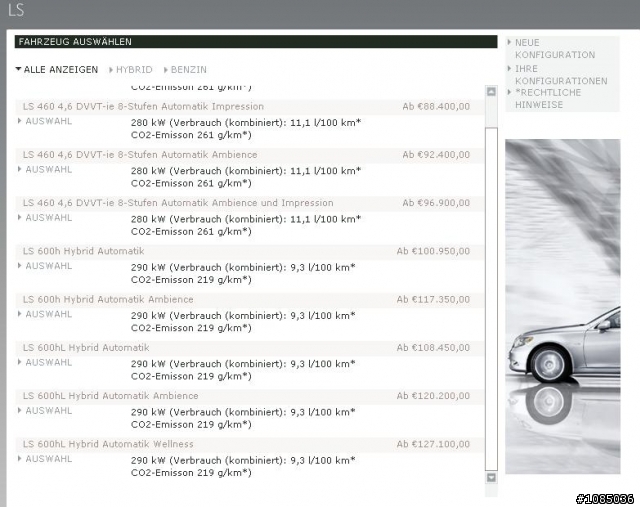Select the LS 600h Hybrid Automatik title
This screenshot has width=640, height=507.
83,251
